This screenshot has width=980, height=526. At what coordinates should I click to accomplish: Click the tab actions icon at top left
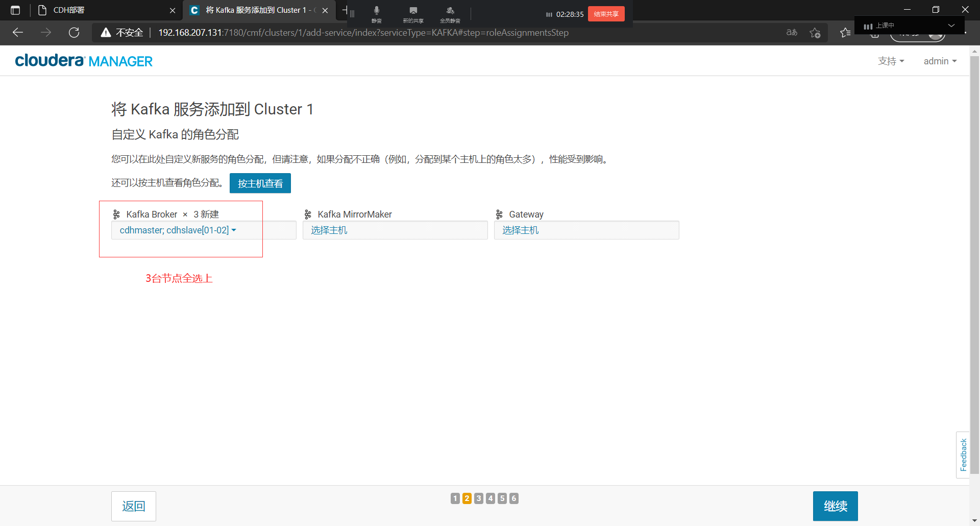click(x=15, y=10)
